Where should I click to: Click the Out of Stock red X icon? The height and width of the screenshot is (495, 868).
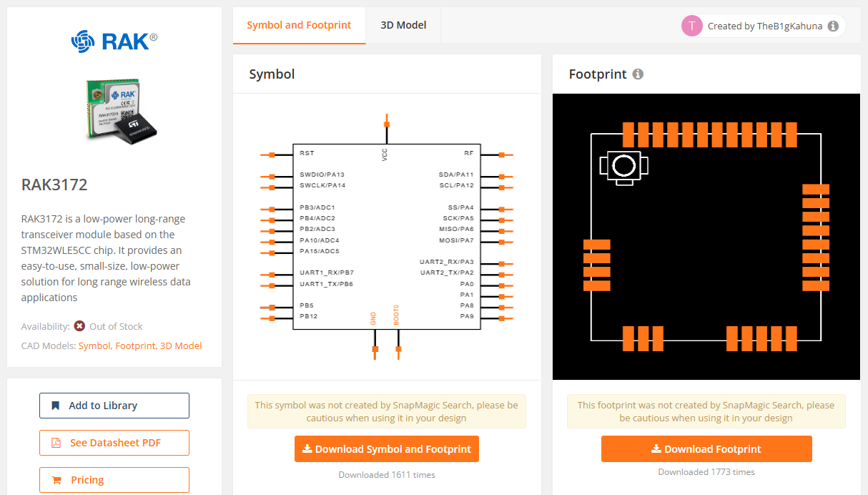tap(79, 326)
